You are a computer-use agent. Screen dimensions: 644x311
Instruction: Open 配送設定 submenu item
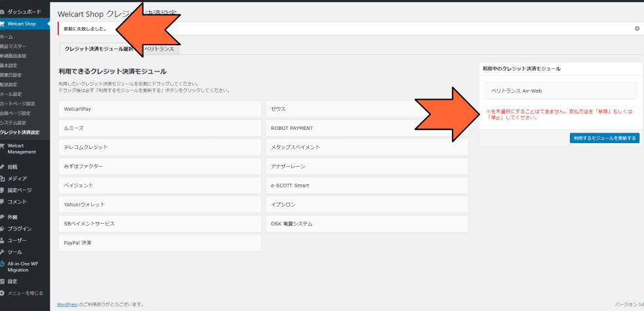point(9,85)
